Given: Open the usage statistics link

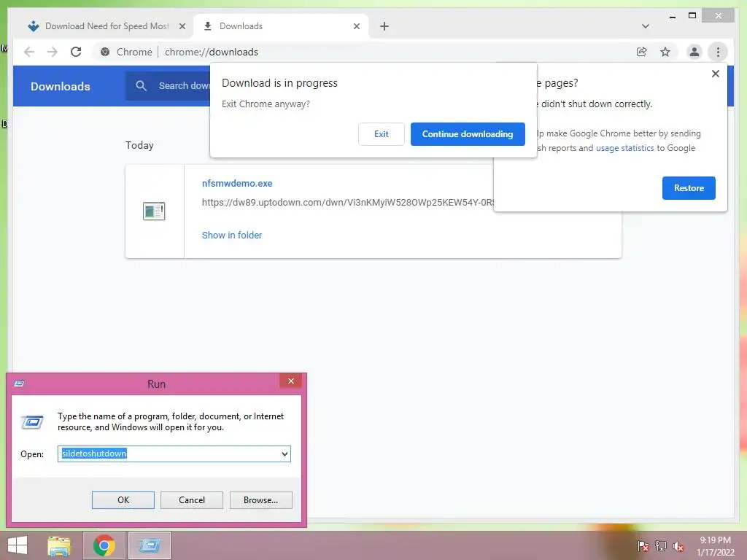Looking at the screenshot, I should pyautogui.click(x=624, y=148).
